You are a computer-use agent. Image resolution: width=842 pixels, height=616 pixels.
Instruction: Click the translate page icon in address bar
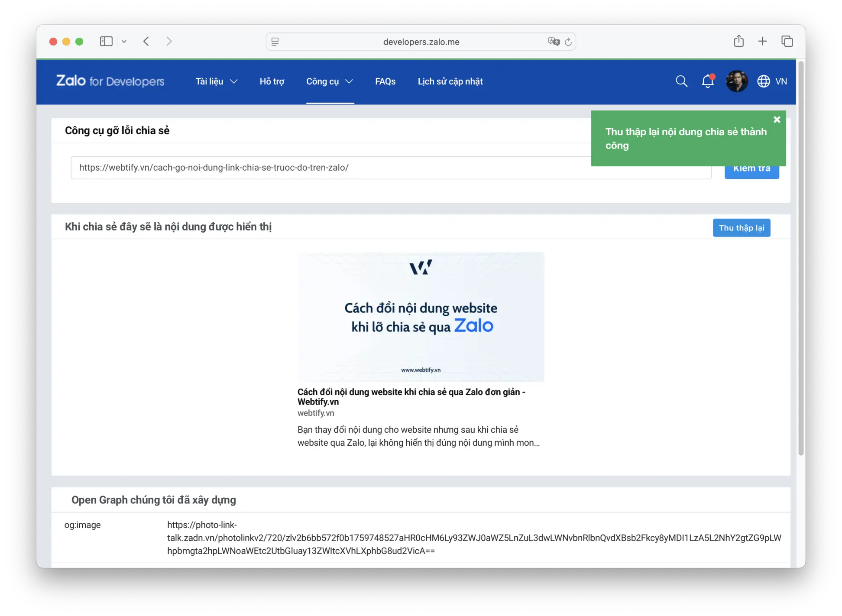pos(553,42)
